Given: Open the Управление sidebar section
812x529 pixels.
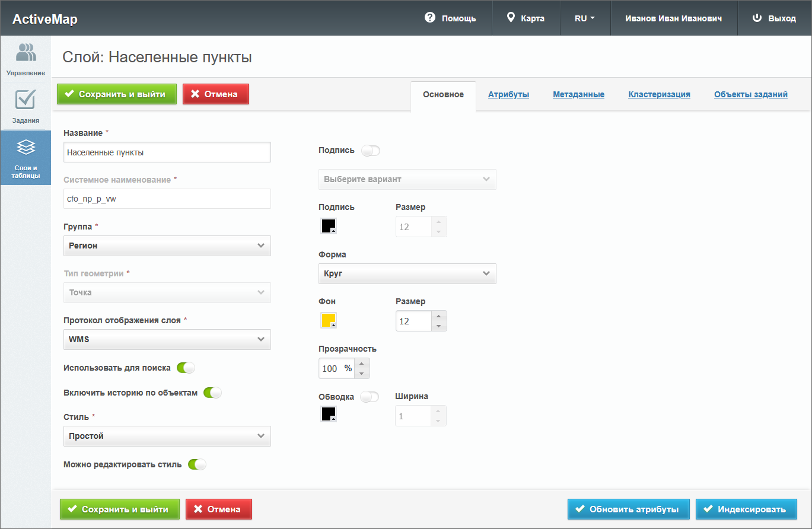Looking at the screenshot, I should pyautogui.click(x=26, y=59).
